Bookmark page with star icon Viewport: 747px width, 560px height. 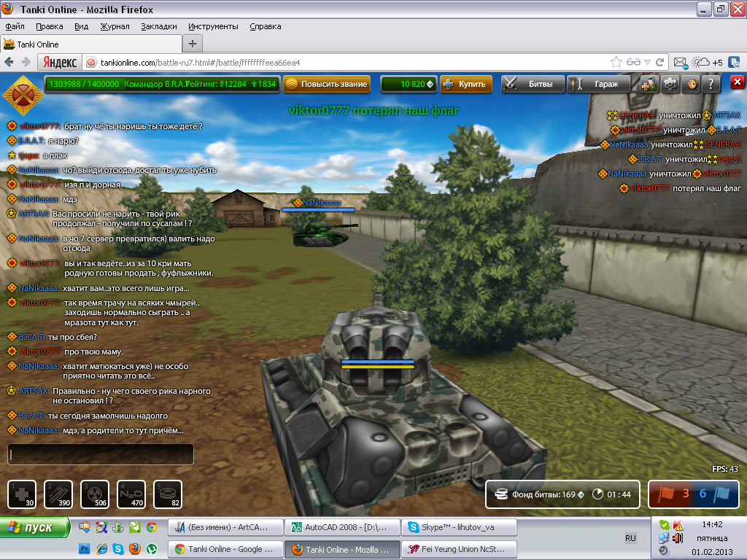pyautogui.click(x=616, y=63)
